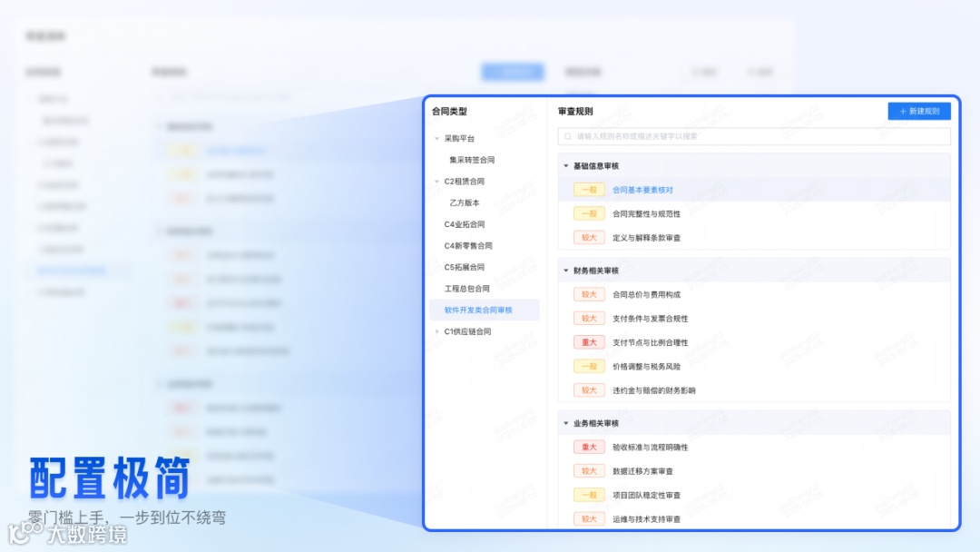Click 较大 tag beside 合同总价与费用构成

(589, 294)
